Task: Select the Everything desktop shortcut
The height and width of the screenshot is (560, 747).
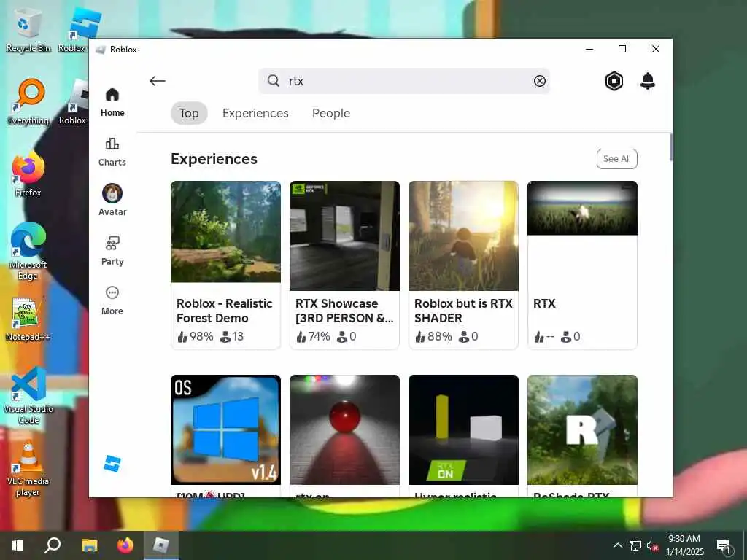Action: 28,102
